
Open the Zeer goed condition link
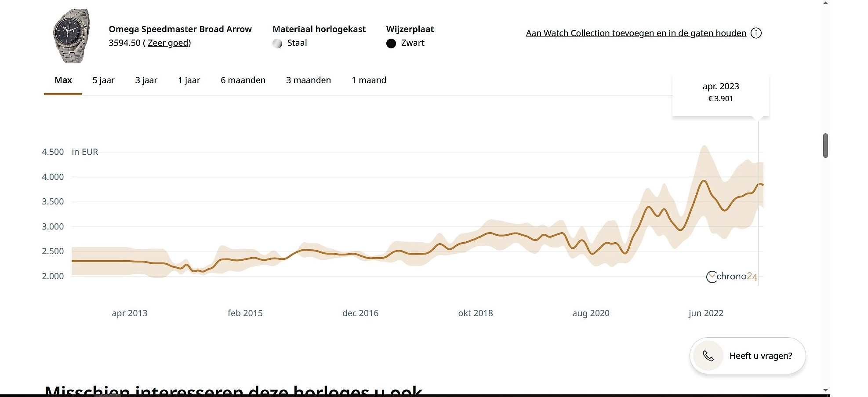pos(169,43)
